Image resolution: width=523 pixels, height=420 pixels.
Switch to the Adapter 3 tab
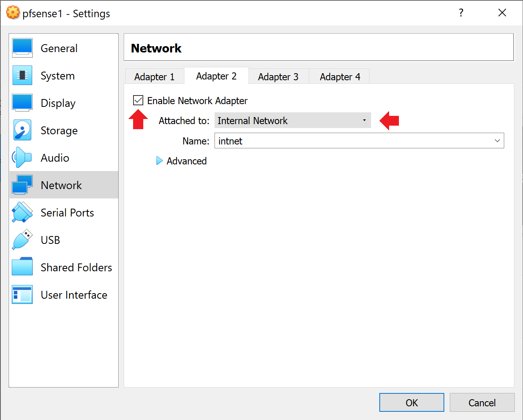coord(278,77)
